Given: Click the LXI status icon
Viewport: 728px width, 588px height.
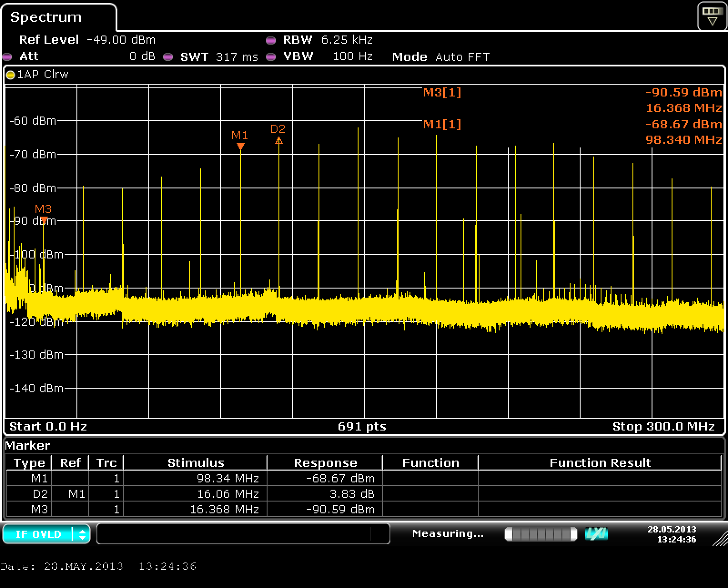Looking at the screenshot, I should tap(596, 534).
